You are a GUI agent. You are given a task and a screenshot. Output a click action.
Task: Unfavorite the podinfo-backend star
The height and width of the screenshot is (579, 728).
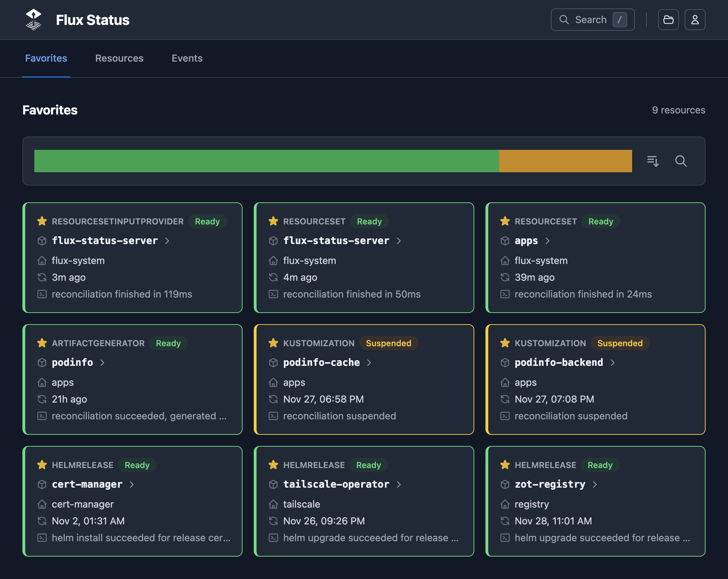coord(505,343)
